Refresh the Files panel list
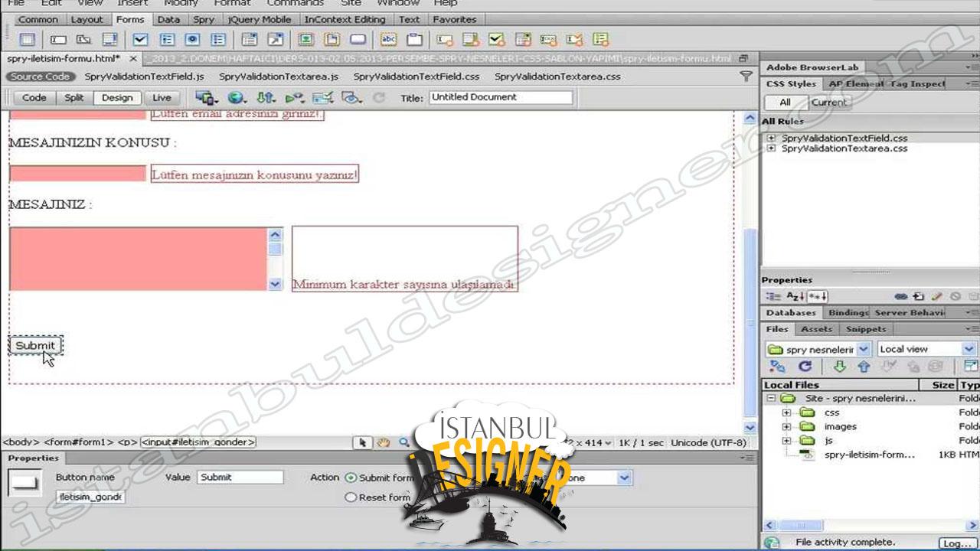 pyautogui.click(x=805, y=367)
